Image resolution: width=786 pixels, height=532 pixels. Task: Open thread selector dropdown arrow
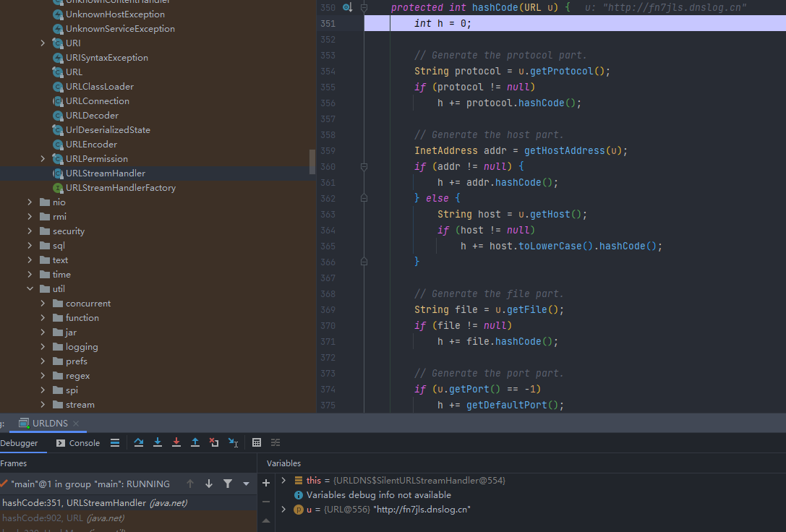click(x=246, y=484)
